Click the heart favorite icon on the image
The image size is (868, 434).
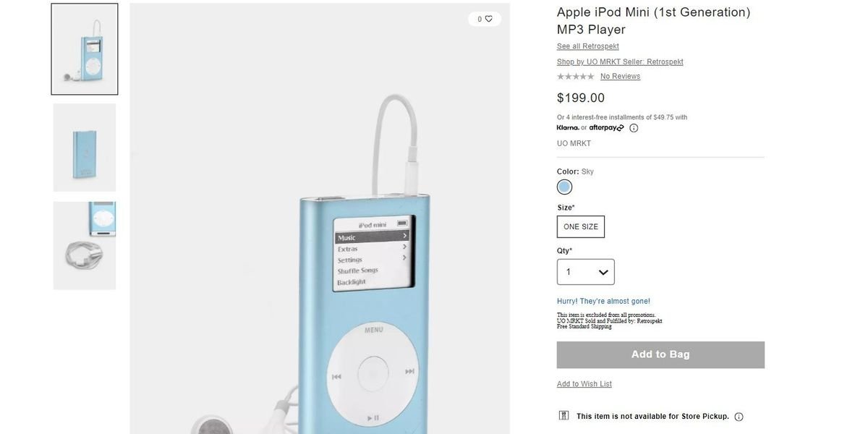(489, 19)
